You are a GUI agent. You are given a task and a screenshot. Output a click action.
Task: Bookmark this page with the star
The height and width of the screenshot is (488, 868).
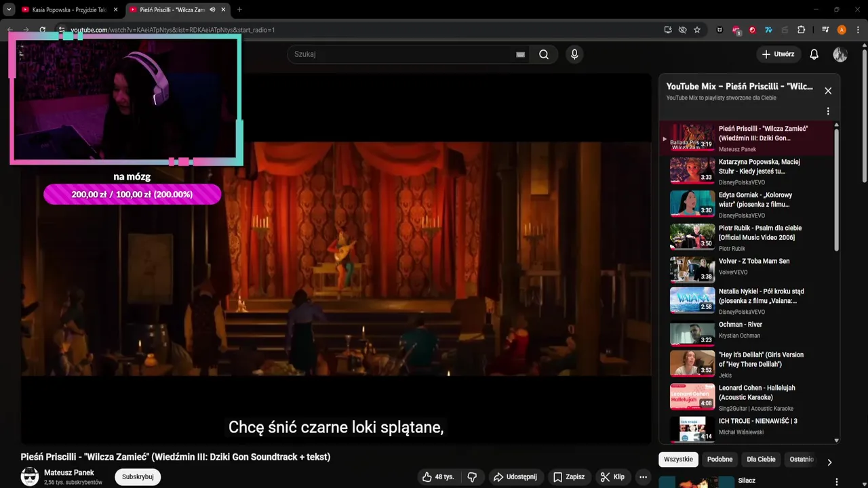[x=696, y=30]
